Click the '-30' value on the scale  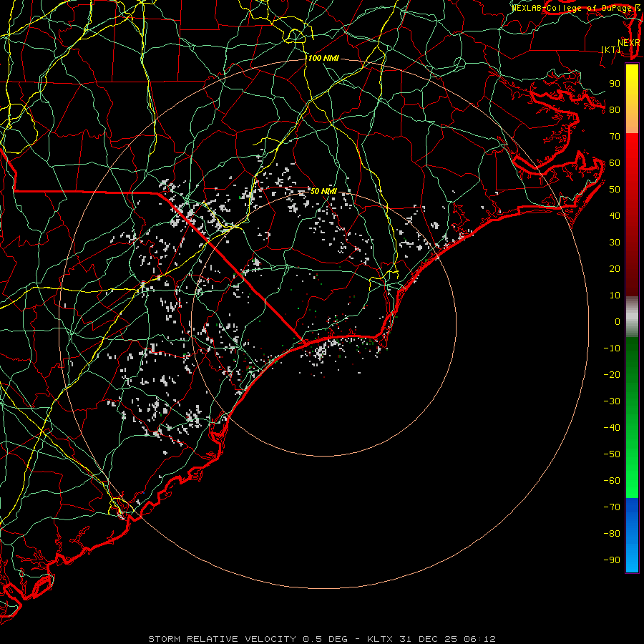pos(612,401)
